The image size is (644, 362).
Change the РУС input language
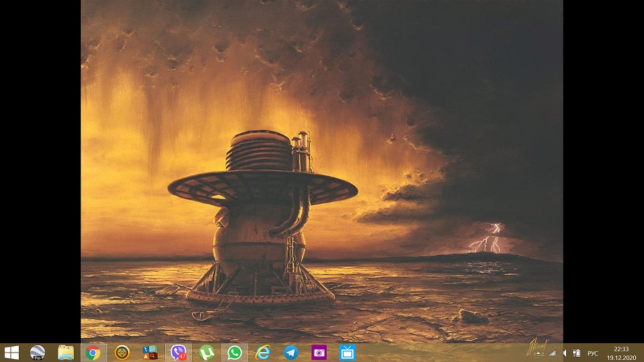pos(592,353)
